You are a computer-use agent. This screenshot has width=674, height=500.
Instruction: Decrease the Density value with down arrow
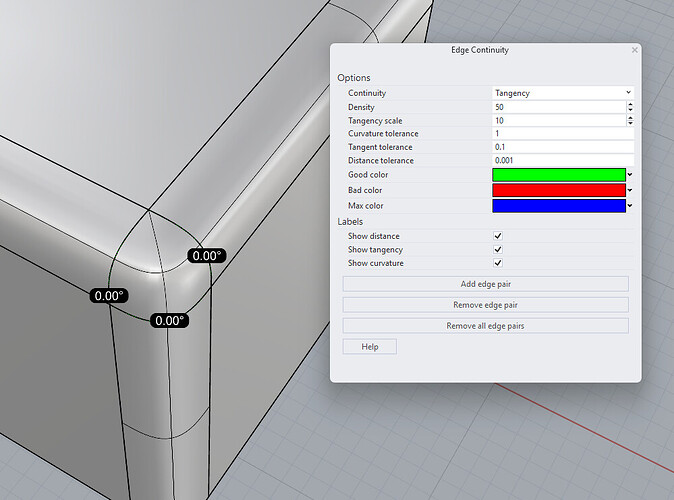630,110
